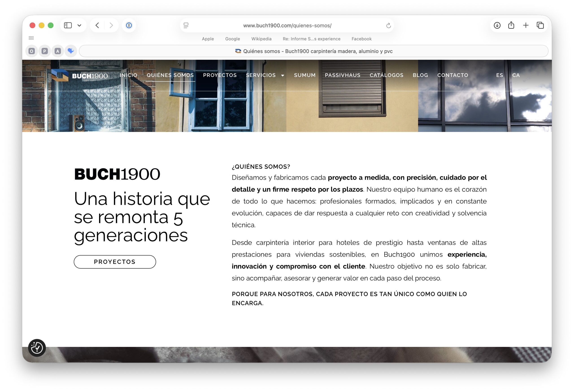Viewport: 574px width, 392px height.
Task: Click the page menu icon in the address bar
Action: pyautogui.click(x=186, y=25)
